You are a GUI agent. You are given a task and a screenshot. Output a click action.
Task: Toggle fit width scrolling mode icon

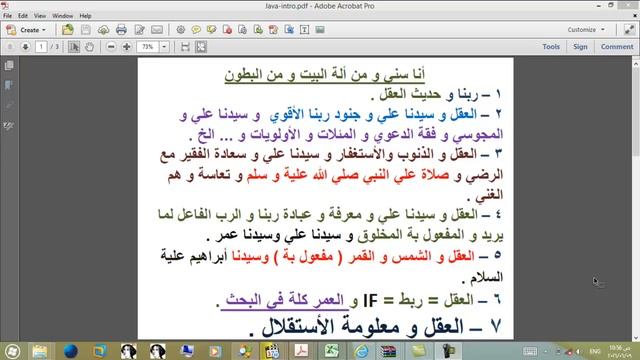point(185,47)
